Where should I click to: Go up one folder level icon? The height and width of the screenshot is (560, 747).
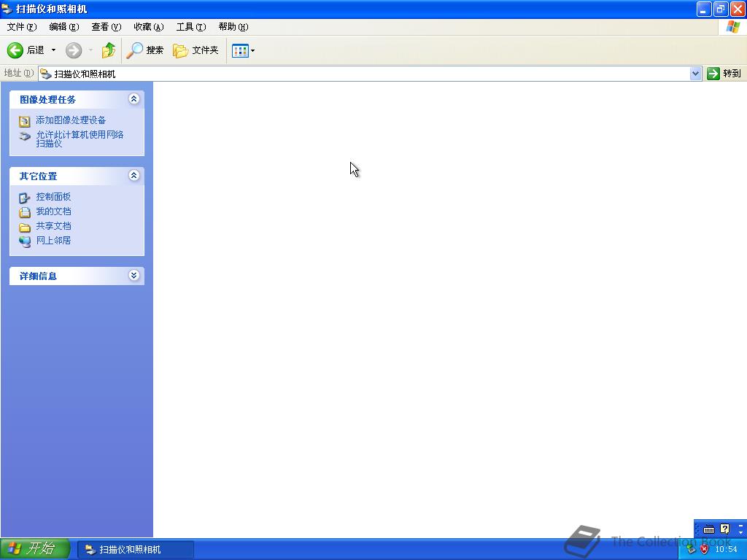109,50
